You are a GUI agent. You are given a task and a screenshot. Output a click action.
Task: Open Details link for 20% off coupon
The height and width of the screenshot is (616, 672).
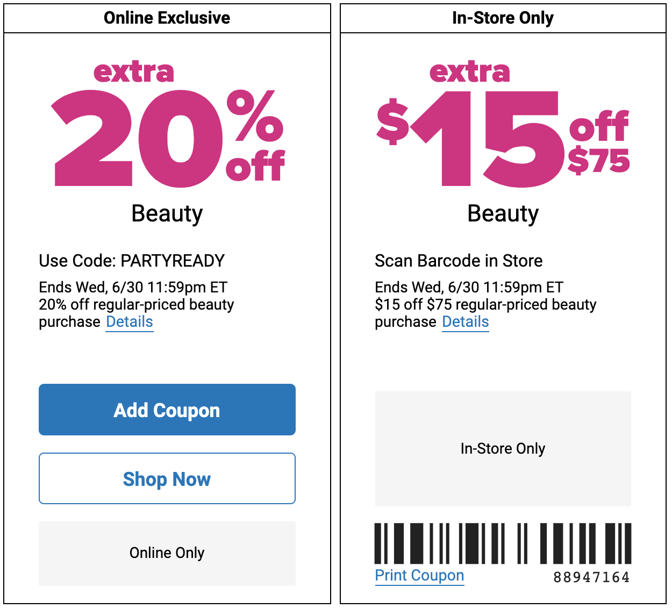tap(130, 322)
